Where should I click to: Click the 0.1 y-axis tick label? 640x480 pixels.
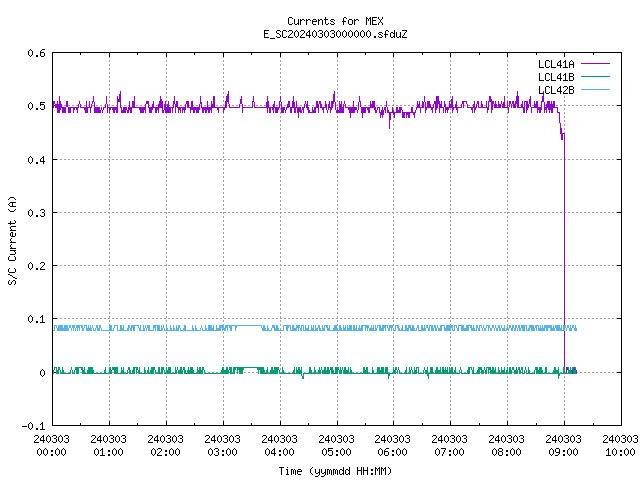pyautogui.click(x=36, y=319)
